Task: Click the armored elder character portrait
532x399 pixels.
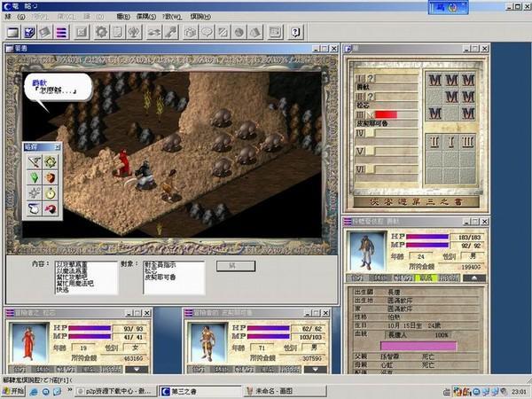Action: click(207, 343)
